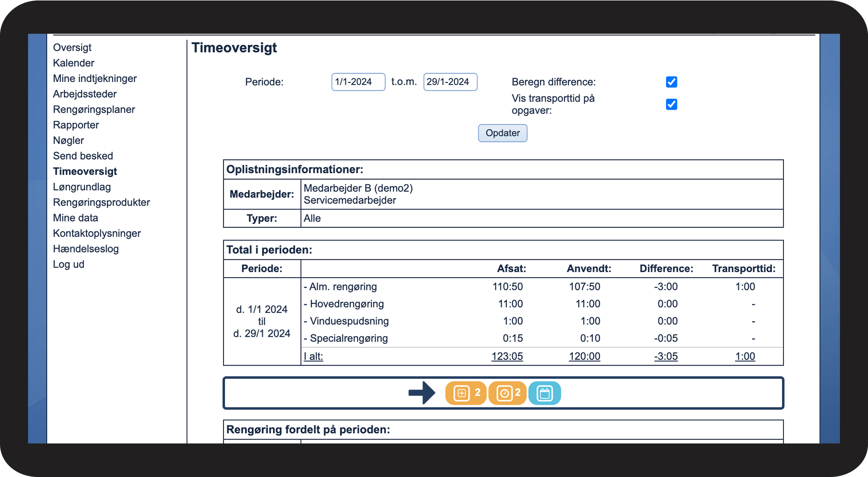Click the dark blue right arrow

[x=421, y=393]
